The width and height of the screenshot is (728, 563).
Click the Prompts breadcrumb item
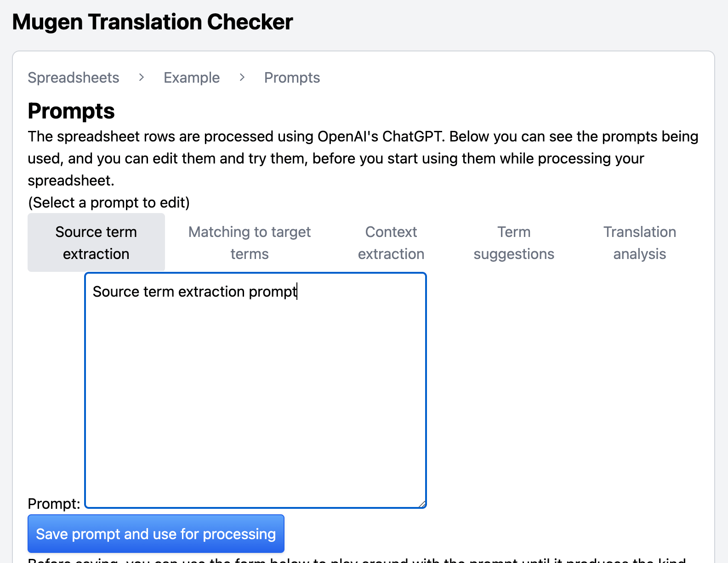(x=292, y=78)
